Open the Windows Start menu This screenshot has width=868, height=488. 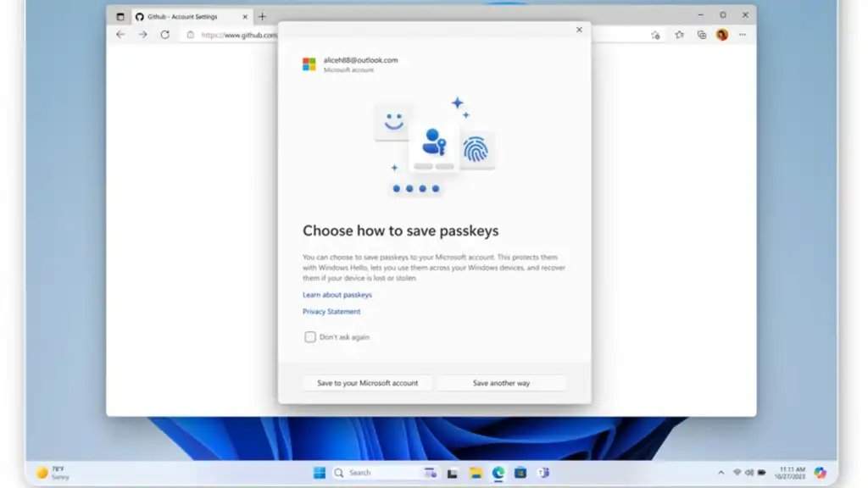pos(320,473)
